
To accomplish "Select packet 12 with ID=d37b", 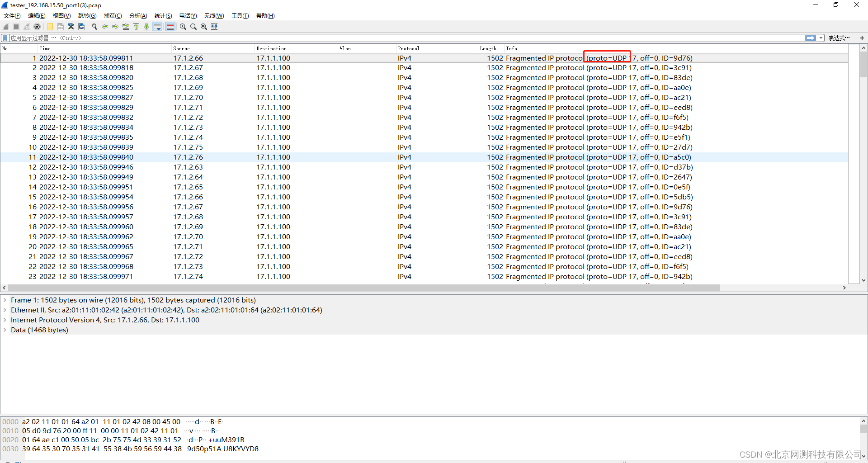I will coord(424,167).
